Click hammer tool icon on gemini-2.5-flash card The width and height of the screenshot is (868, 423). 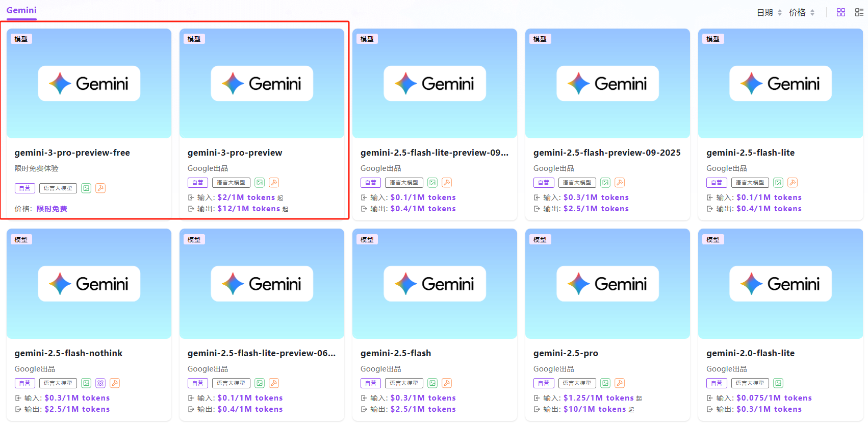coord(447,383)
